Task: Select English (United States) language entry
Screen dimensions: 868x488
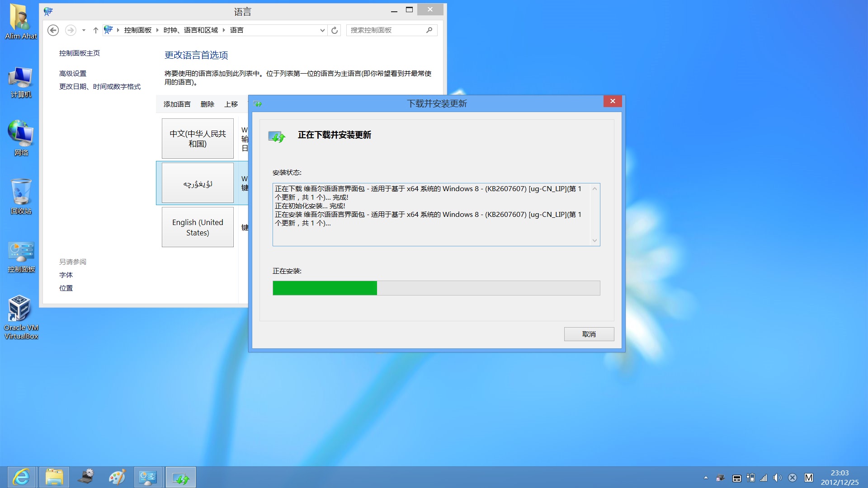Action: pyautogui.click(x=198, y=227)
